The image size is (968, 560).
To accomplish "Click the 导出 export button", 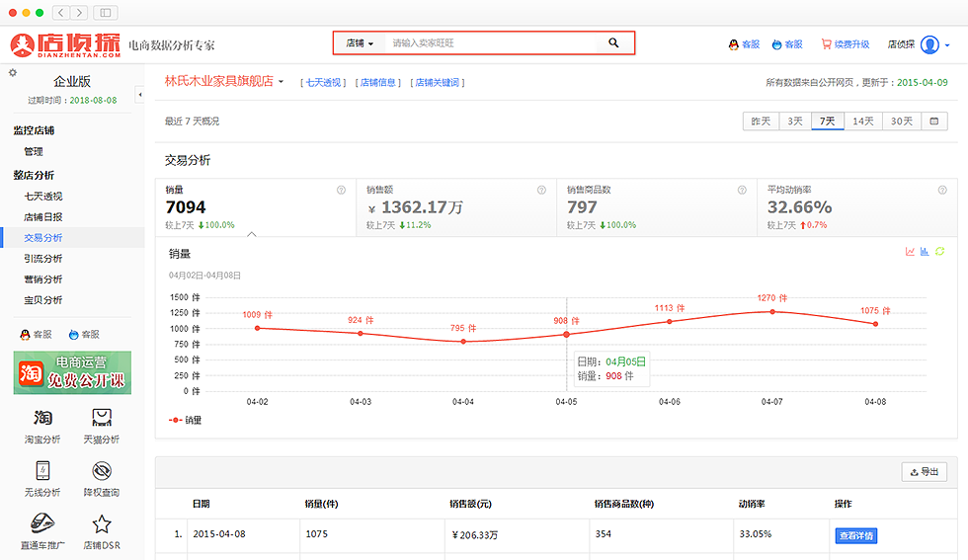I will [x=924, y=472].
